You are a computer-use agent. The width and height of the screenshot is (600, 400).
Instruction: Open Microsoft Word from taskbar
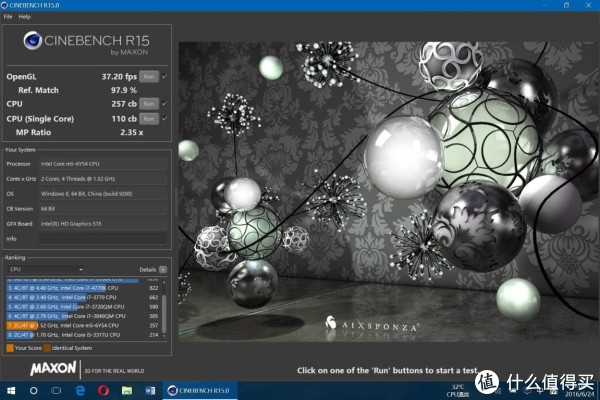coord(150,390)
